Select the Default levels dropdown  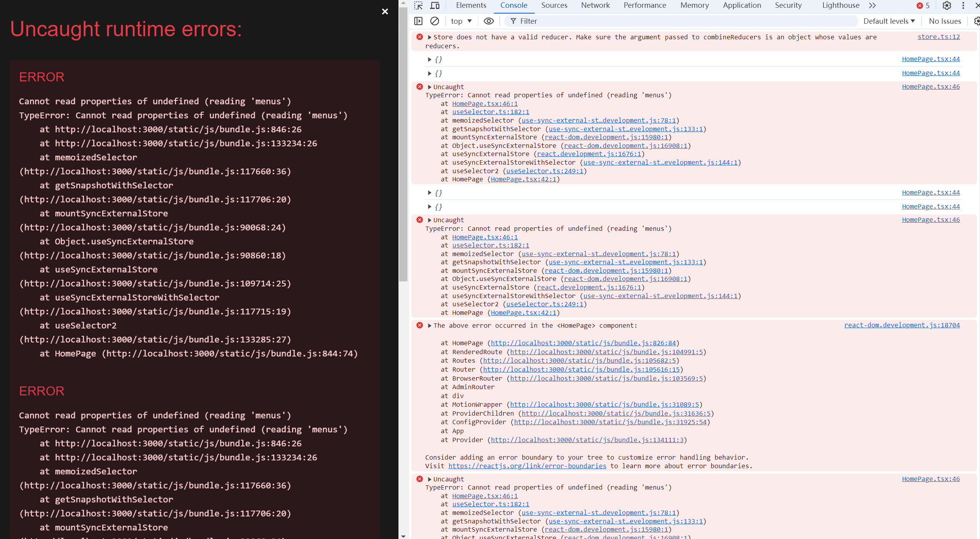click(888, 21)
